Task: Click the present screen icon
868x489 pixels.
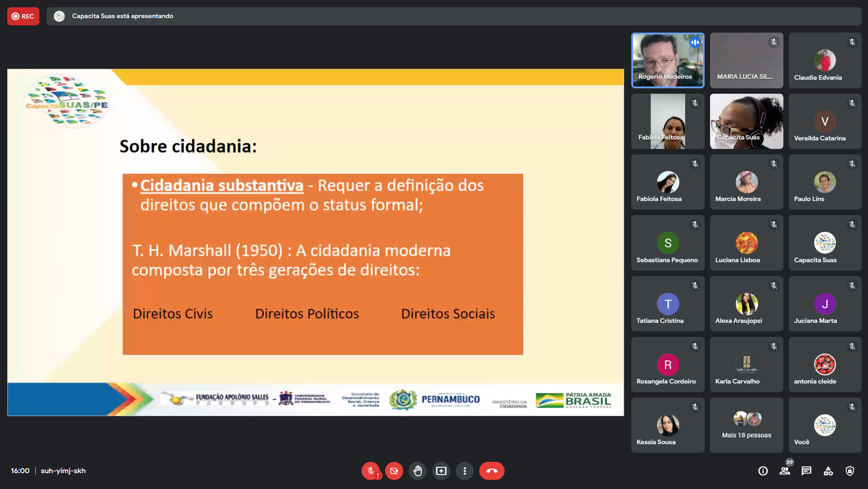Action: (441, 471)
